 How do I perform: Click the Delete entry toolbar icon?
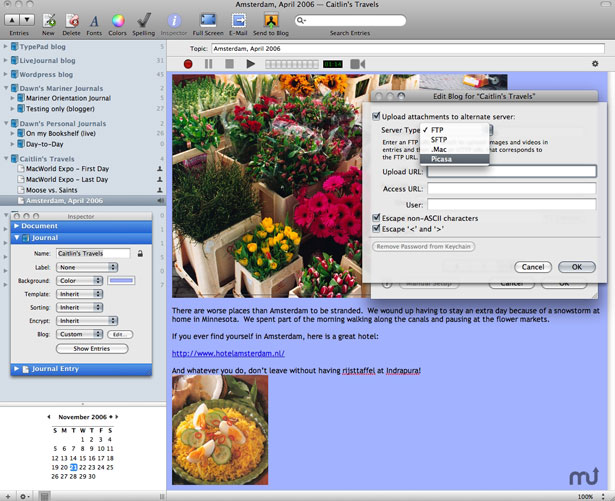[x=71, y=20]
